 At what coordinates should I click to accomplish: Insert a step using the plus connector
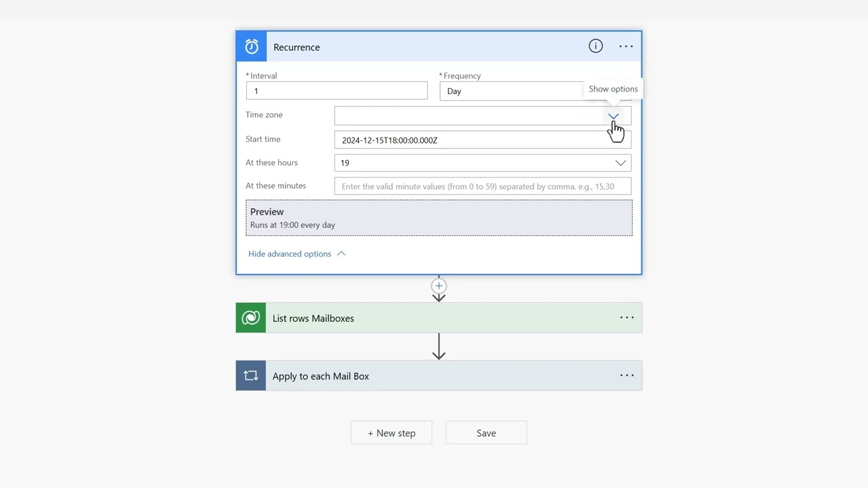(439, 286)
